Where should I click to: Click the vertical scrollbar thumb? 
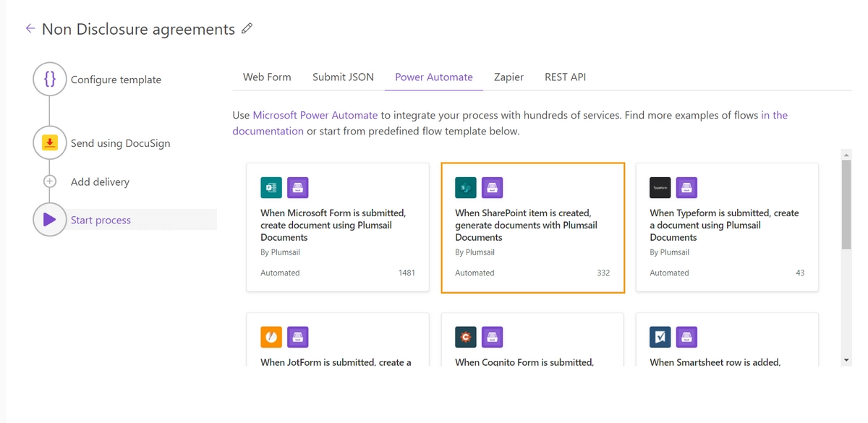click(846, 205)
